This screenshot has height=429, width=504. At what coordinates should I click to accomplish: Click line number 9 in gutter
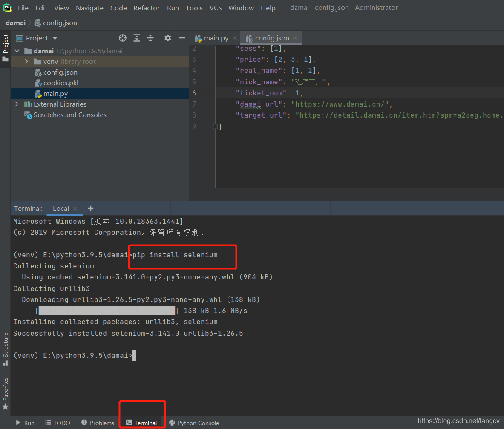pos(194,127)
